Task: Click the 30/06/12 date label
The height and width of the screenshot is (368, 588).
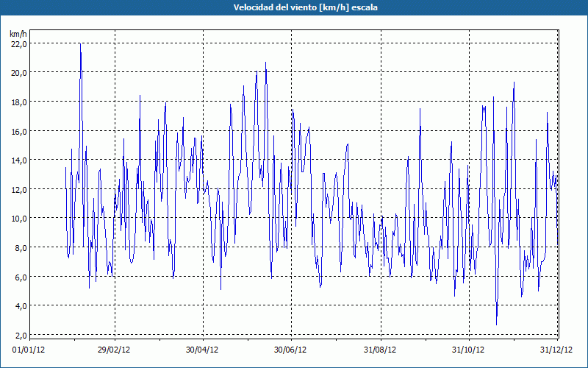Action: tap(290, 350)
